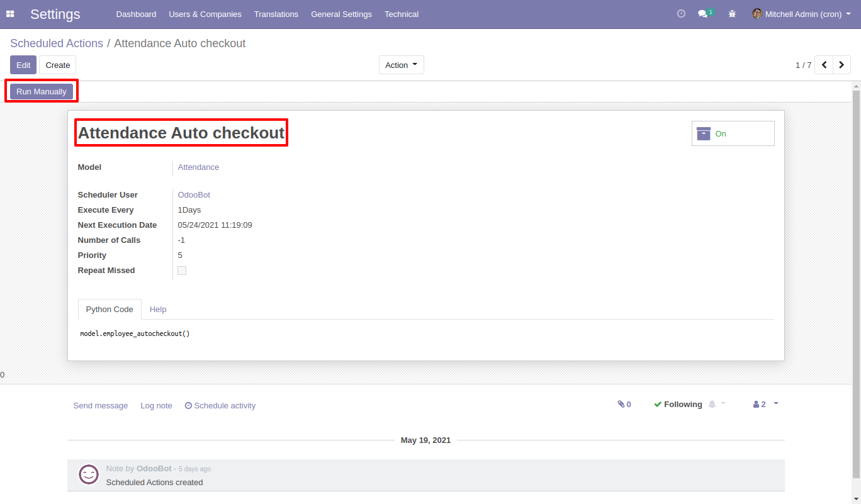The width and height of the screenshot is (861, 504).
Task: Click the Scheduled Actions created note text
Action: pos(154,483)
